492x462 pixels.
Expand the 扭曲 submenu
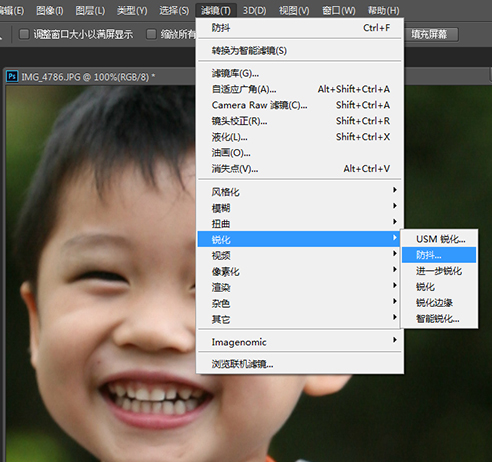300,223
